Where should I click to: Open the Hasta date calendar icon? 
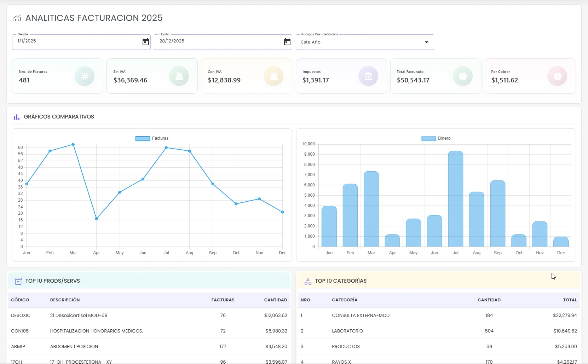287,42
